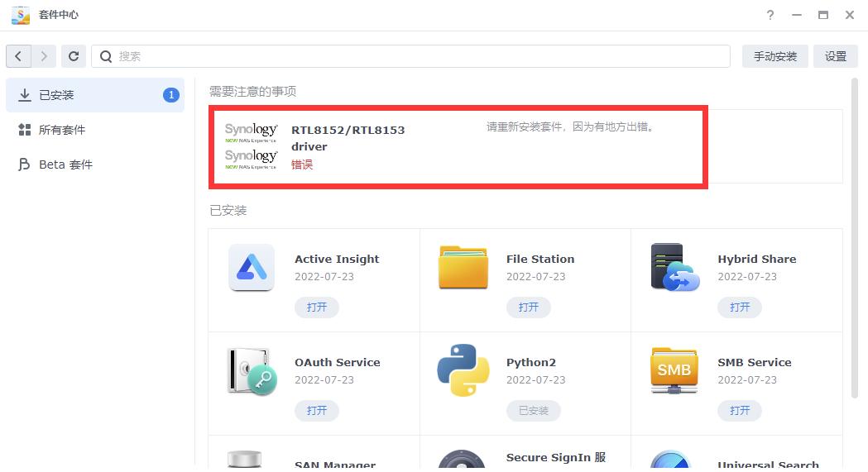Click the SMB Service icon
The width and height of the screenshot is (868, 472).
pos(674,370)
